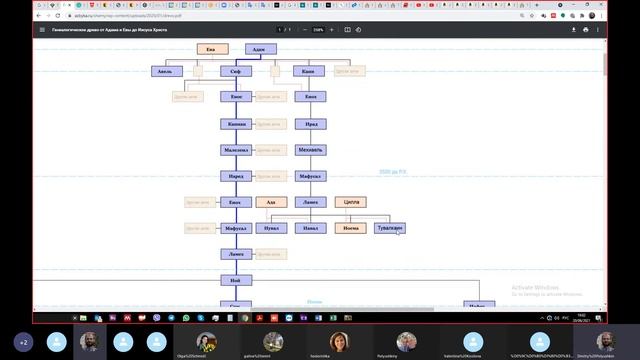Bookmark this page with star icon
This screenshot has width=640, height=360.
(532, 16)
